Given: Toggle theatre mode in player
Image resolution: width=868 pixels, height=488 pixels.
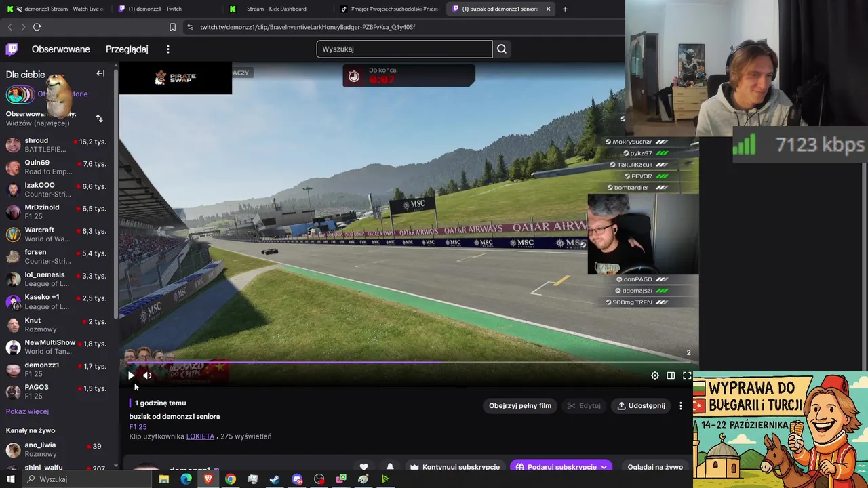Looking at the screenshot, I should coord(671,375).
